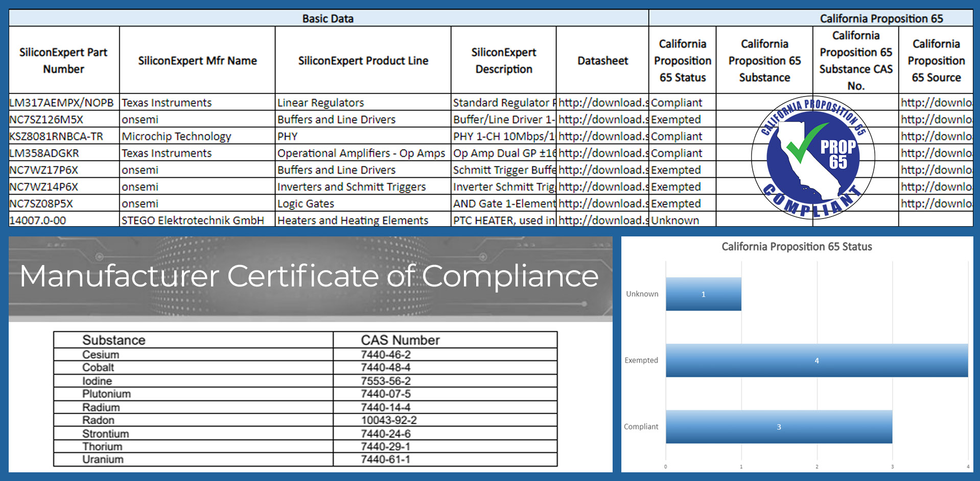This screenshot has width=980, height=481.
Task: Click 'Unknown' status cell for 14007.0-00
Action: pyautogui.click(x=683, y=220)
